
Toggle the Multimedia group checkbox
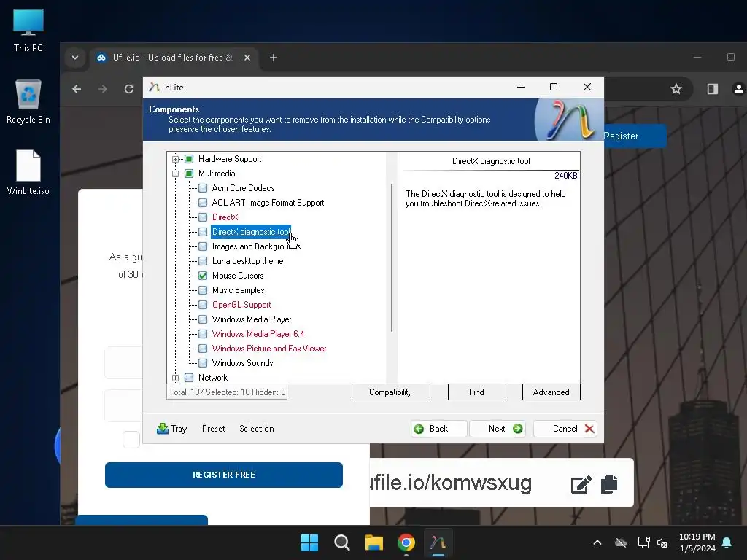pyautogui.click(x=189, y=174)
